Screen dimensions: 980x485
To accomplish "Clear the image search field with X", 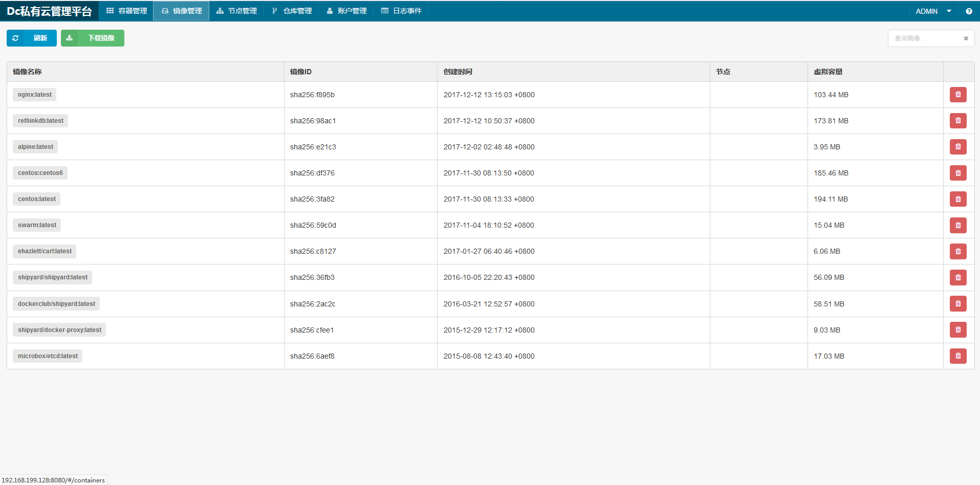I will click(966, 38).
